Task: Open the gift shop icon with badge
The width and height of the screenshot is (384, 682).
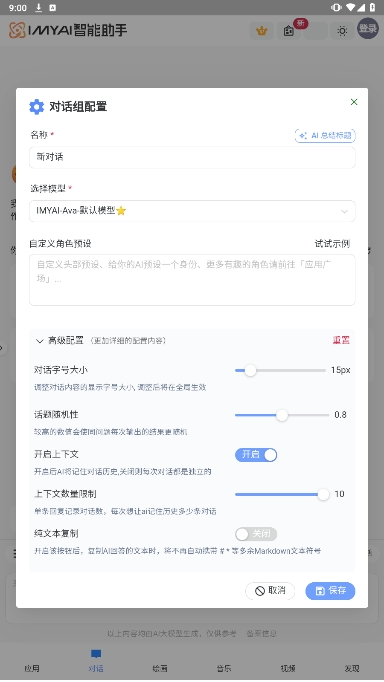Action: (289, 31)
